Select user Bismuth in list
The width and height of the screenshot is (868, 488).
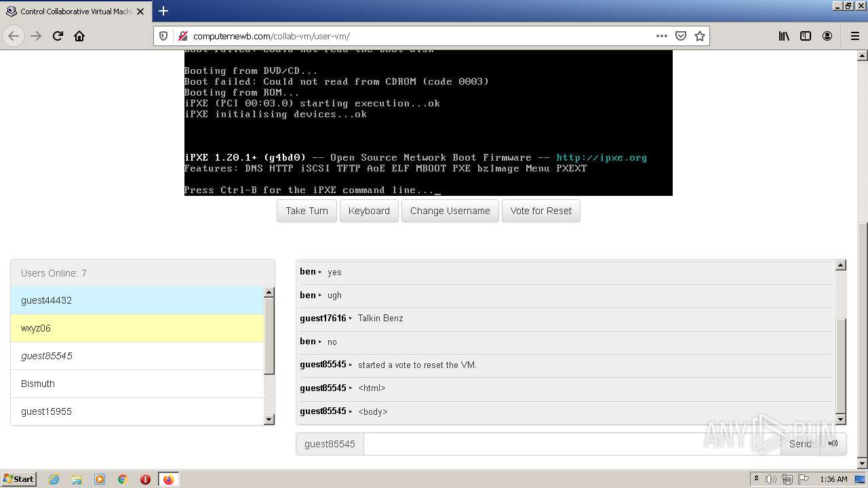point(137,384)
